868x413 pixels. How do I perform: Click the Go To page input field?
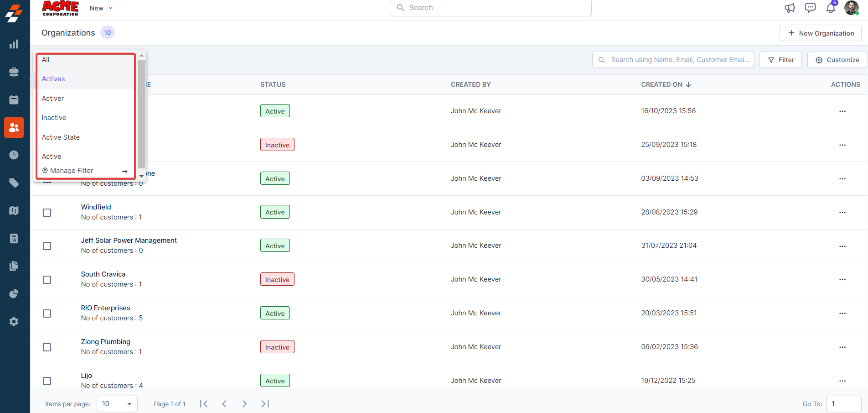[x=843, y=404]
